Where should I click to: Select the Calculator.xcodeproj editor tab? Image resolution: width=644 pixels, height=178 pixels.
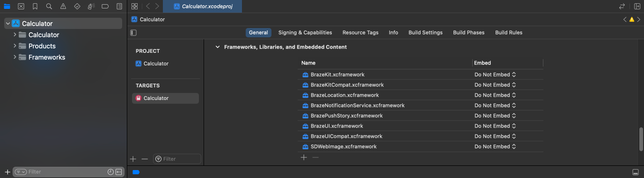click(x=202, y=7)
